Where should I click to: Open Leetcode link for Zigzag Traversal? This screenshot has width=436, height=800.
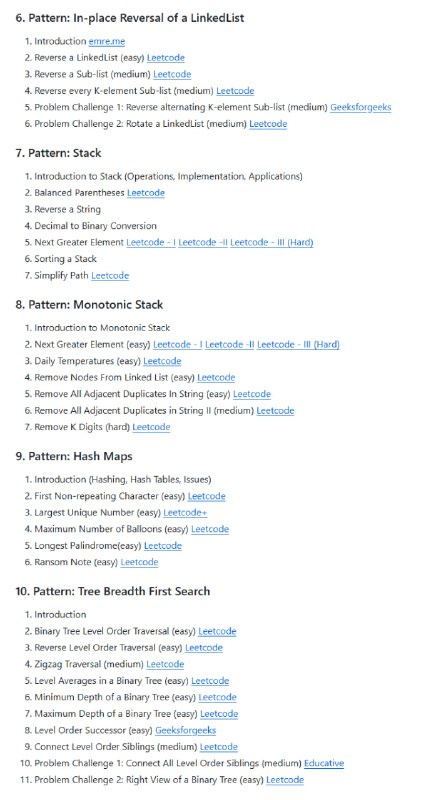tap(165, 664)
